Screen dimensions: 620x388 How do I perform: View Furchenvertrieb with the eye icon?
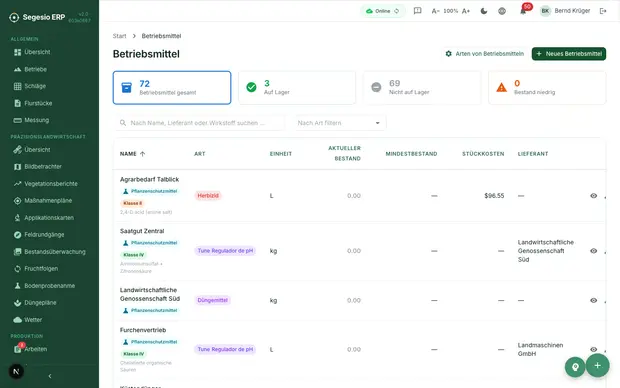594,349
